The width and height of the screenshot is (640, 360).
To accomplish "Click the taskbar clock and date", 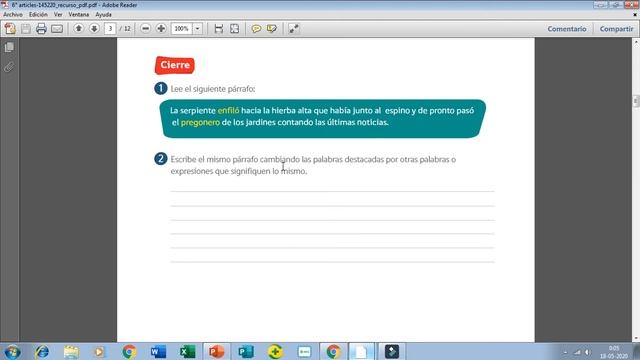I will click(x=614, y=352).
